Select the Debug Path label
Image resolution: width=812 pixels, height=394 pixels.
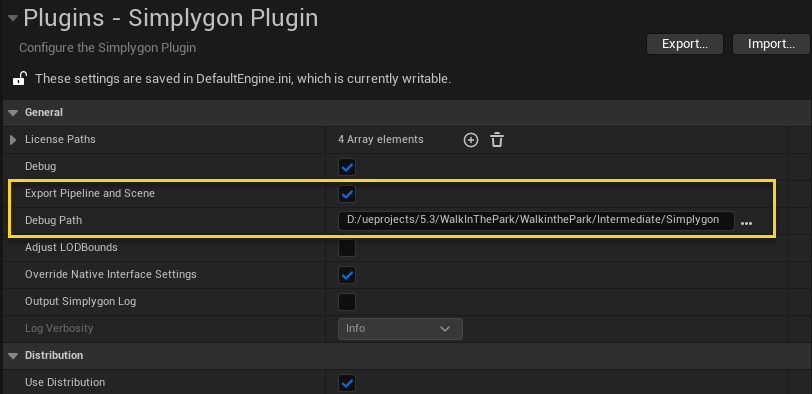pyautogui.click(x=53, y=221)
